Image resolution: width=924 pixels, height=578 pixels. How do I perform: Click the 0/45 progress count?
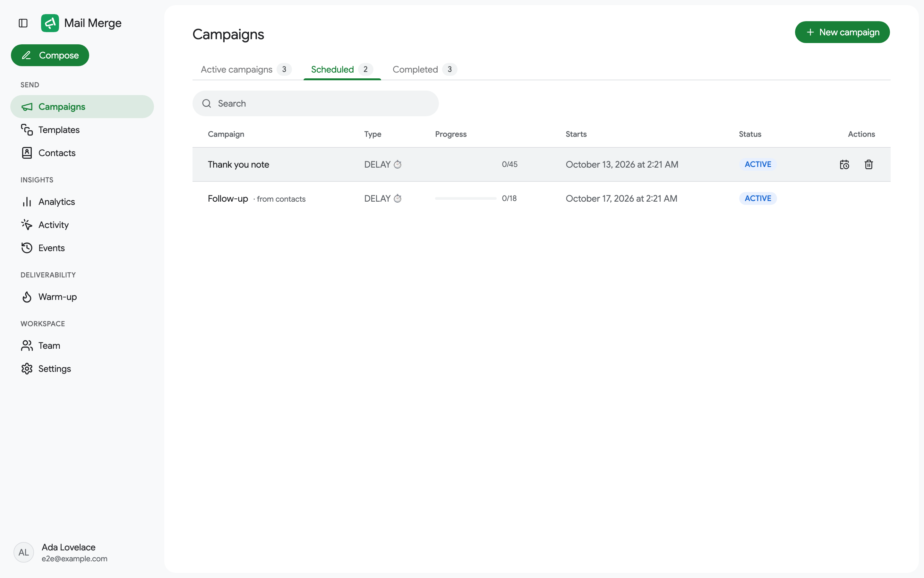coord(509,164)
